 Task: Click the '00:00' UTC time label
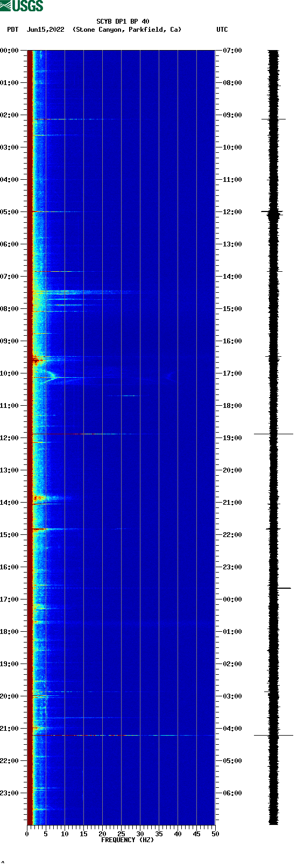pyautogui.click(x=232, y=599)
